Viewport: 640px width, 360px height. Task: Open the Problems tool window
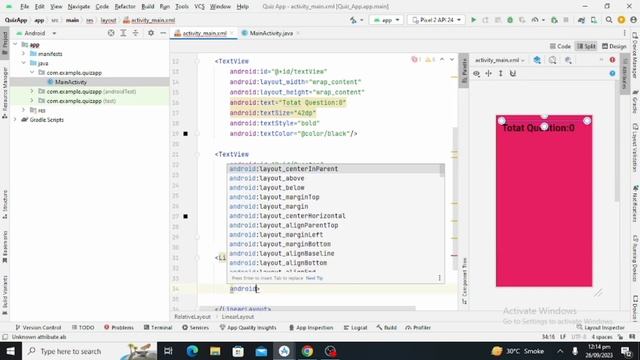[119, 327]
